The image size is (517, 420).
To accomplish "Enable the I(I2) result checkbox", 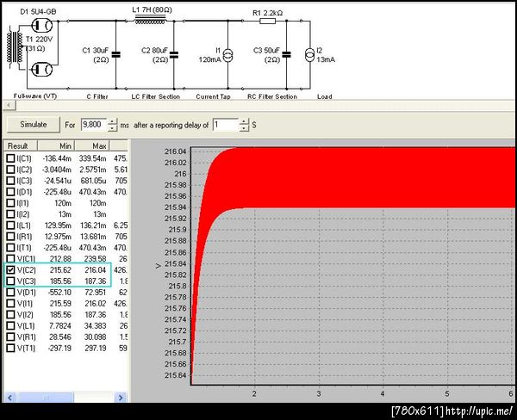I will coord(11,214).
